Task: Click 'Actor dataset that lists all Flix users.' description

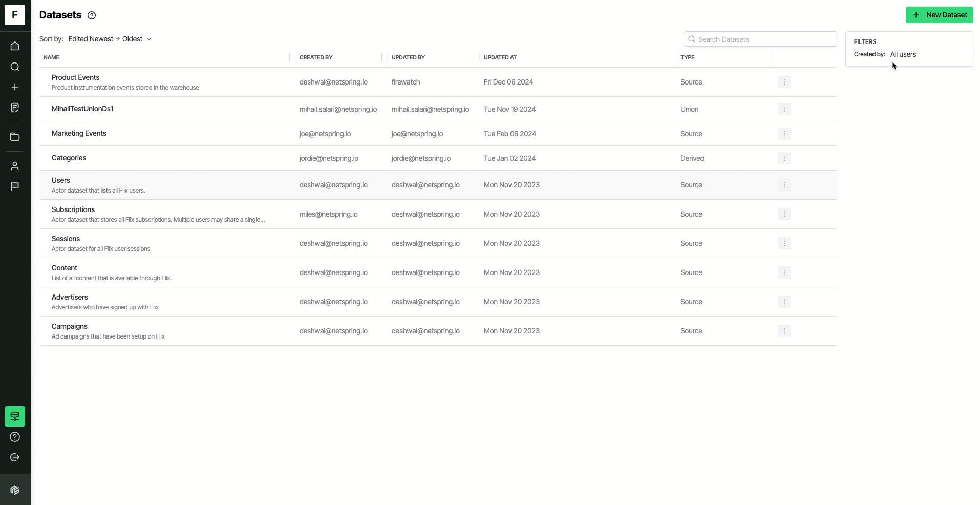Action: pyautogui.click(x=98, y=191)
